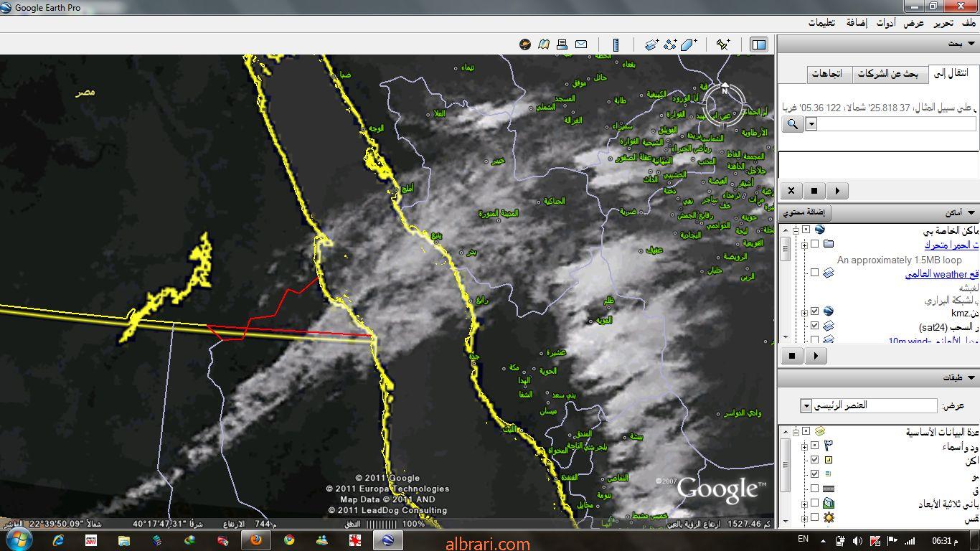This screenshot has height=551, width=980.
Task: Expand the kmz tree node
Action: point(804,311)
